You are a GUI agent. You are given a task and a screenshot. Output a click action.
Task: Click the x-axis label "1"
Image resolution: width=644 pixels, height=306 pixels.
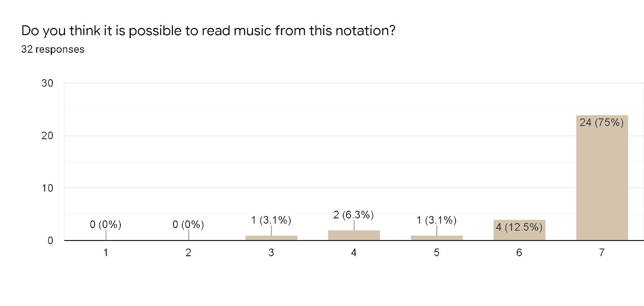[106, 253]
